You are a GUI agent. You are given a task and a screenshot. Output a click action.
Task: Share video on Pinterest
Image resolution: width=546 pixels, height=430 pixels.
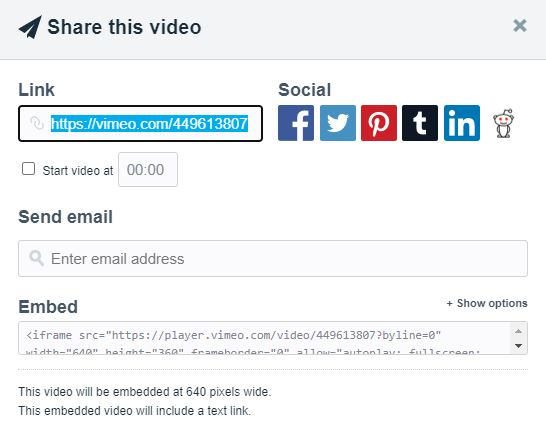379,123
